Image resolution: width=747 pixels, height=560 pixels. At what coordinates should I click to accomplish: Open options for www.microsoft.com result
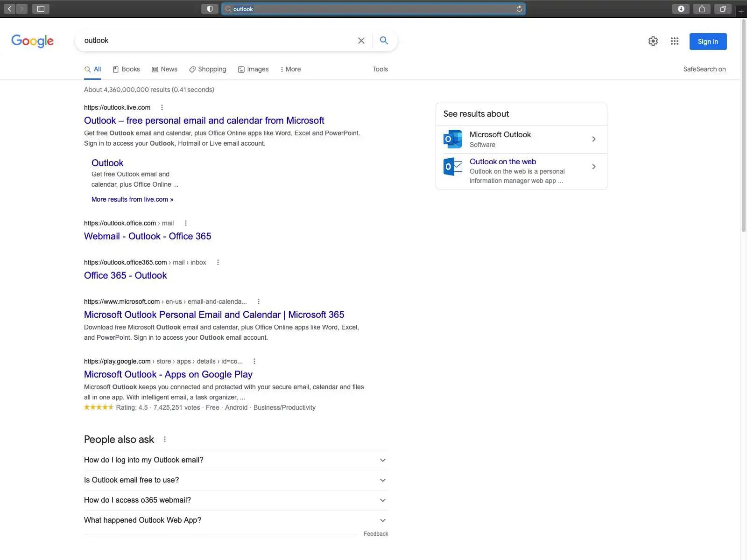[x=259, y=301]
